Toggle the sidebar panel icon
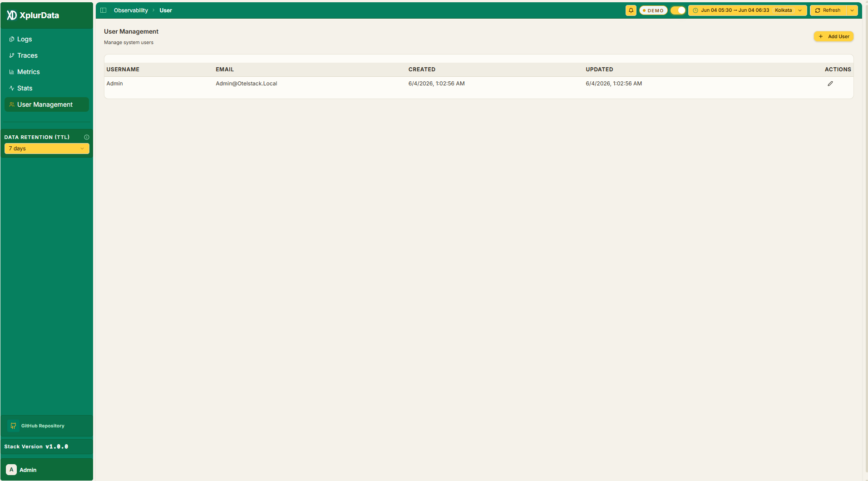 pos(104,10)
